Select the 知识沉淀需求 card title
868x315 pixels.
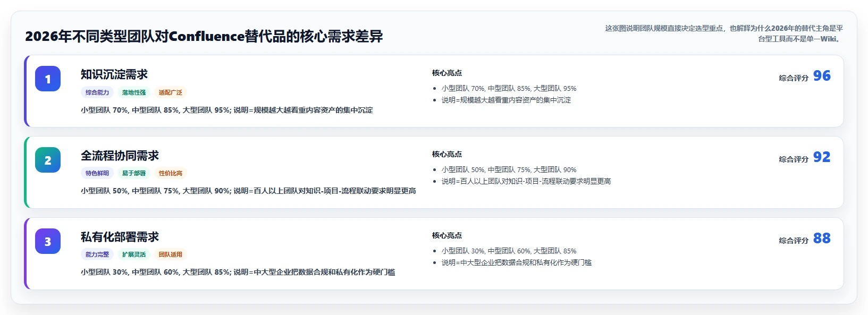[114, 74]
